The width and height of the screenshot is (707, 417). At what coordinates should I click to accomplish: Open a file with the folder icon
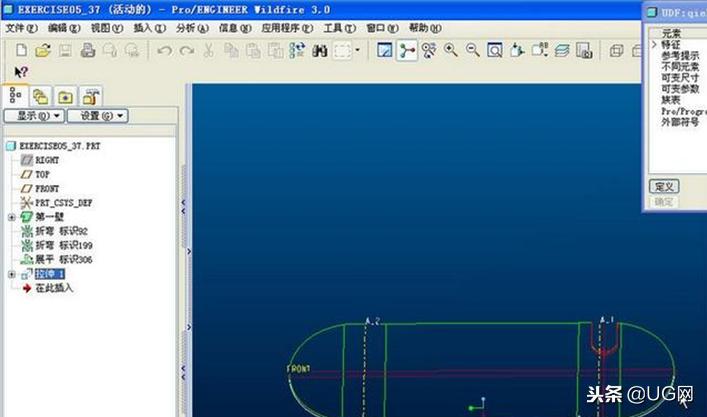[x=41, y=50]
